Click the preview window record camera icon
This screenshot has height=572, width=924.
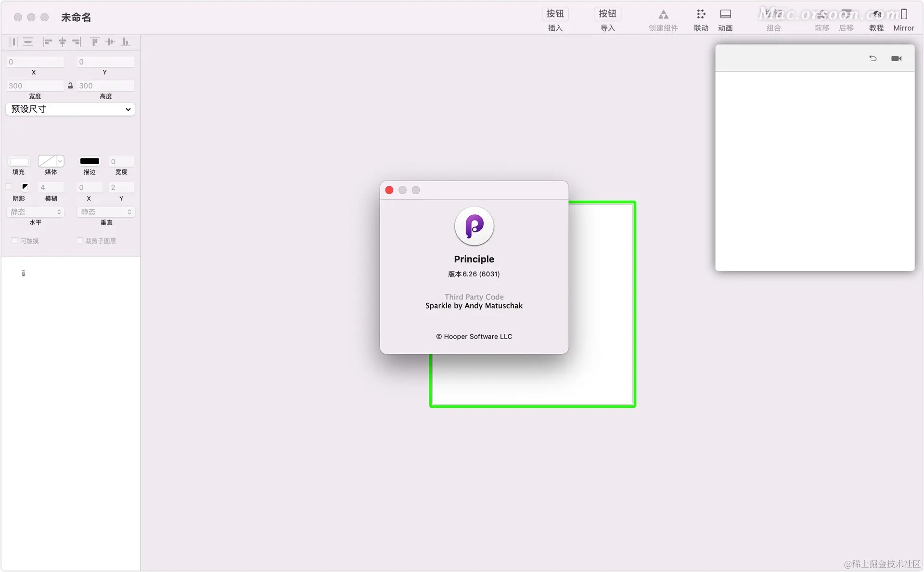click(x=896, y=59)
